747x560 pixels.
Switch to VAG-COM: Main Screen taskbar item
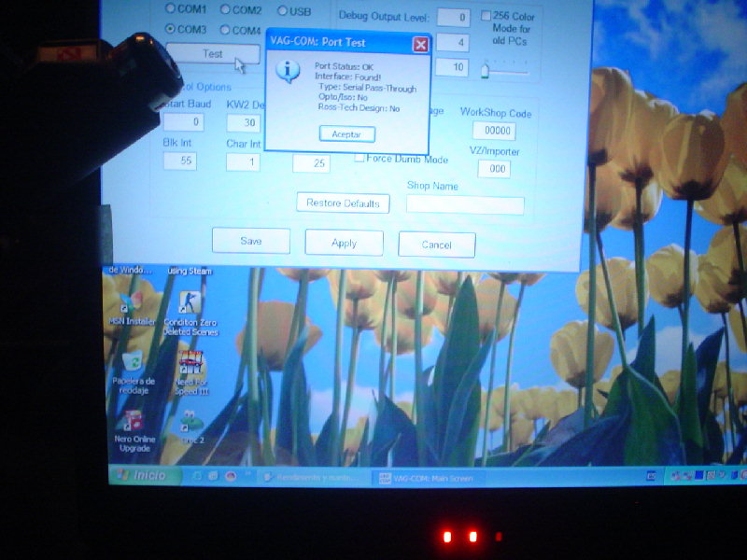(428, 478)
